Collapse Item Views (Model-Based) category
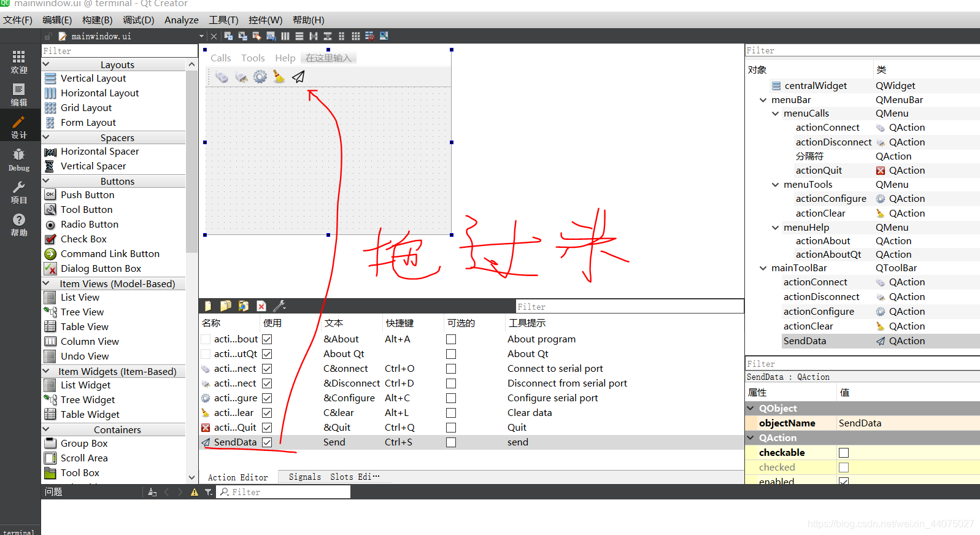980x535 pixels. coord(46,283)
